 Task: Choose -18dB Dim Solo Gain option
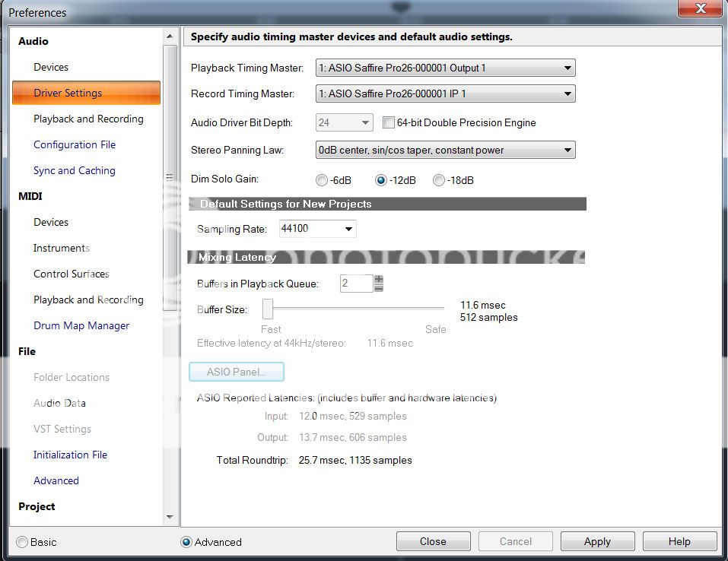[439, 180]
